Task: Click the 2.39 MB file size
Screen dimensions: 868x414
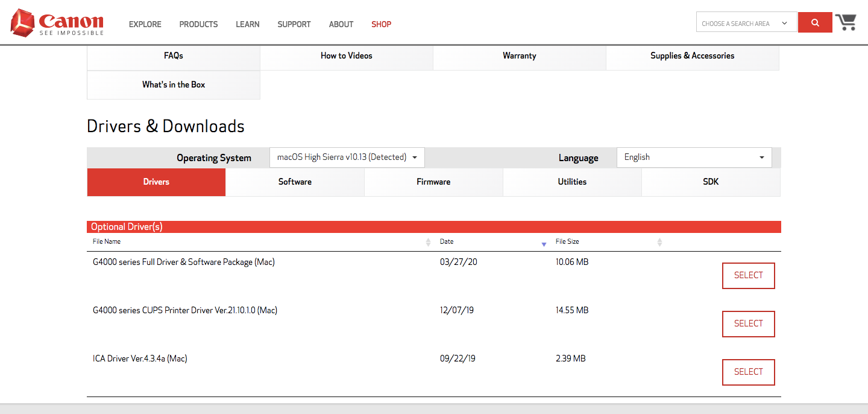Action: [x=571, y=359]
